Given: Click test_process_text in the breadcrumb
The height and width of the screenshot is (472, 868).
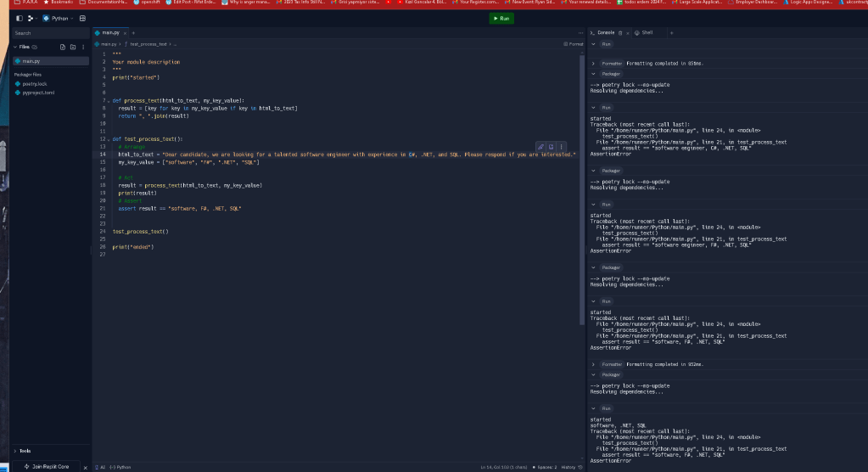Looking at the screenshot, I should [x=148, y=44].
